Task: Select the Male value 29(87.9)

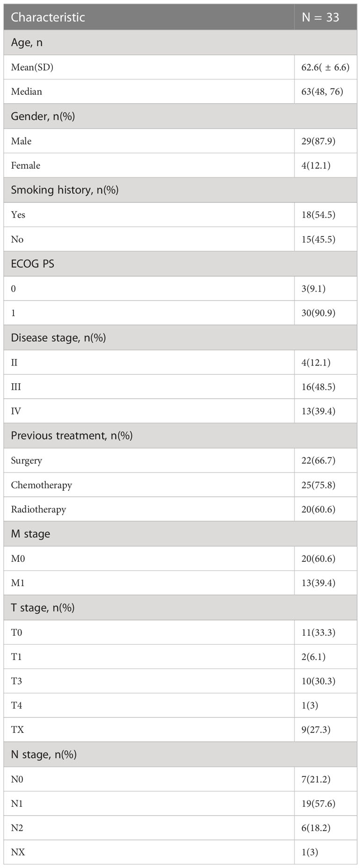Action: [x=318, y=141]
